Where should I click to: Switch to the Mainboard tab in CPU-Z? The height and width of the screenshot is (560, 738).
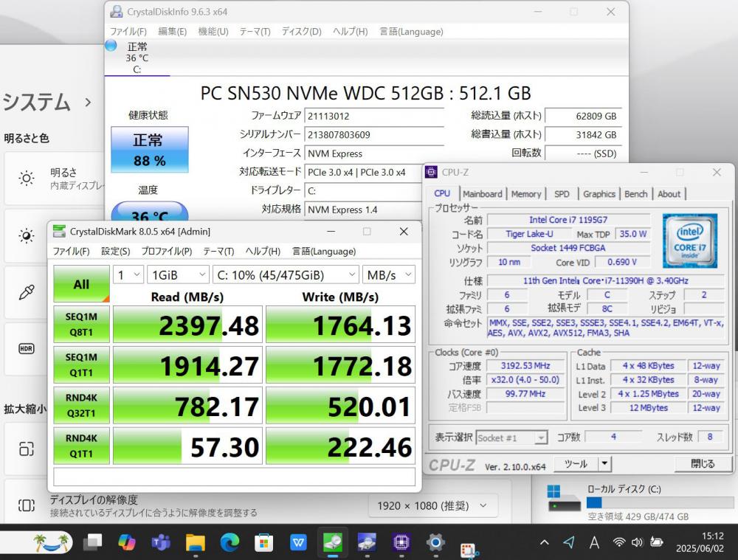point(483,194)
